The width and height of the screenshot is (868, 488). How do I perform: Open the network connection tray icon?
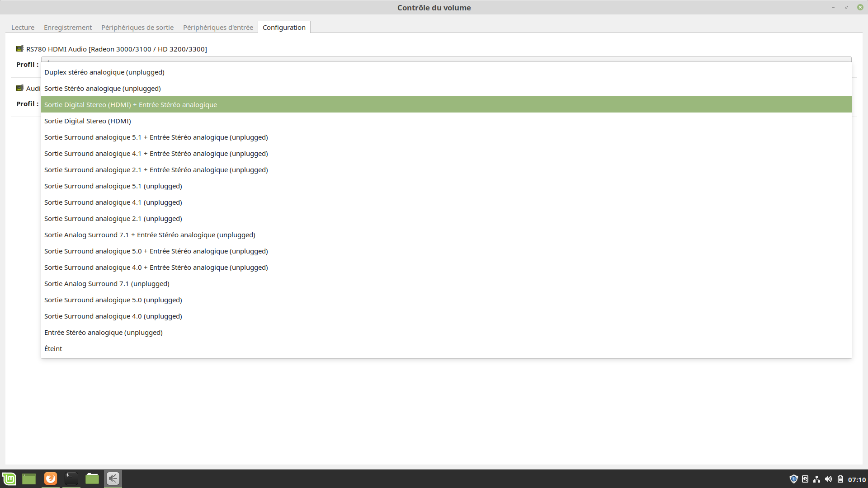tap(816, 479)
